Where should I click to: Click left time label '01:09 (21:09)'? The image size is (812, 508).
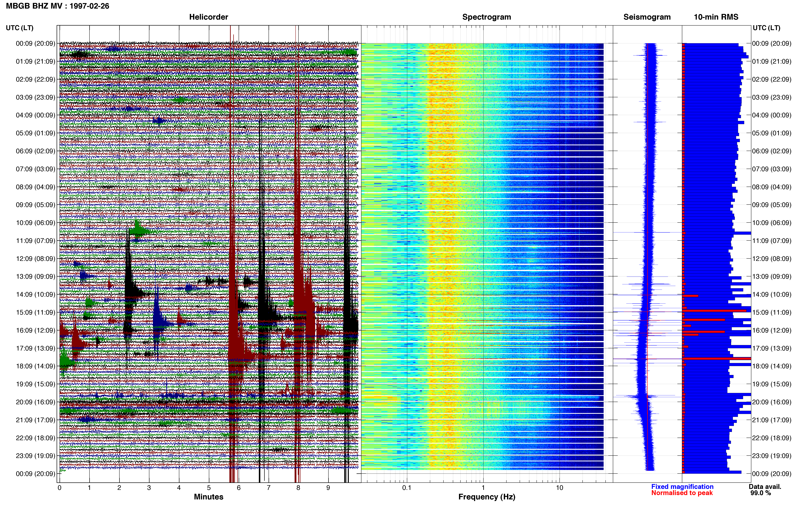[36, 61]
